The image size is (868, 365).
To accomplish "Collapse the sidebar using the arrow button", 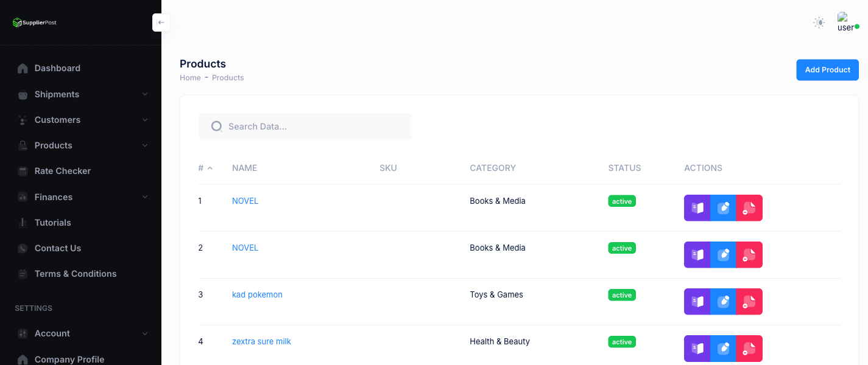I will (x=161, y=22).
